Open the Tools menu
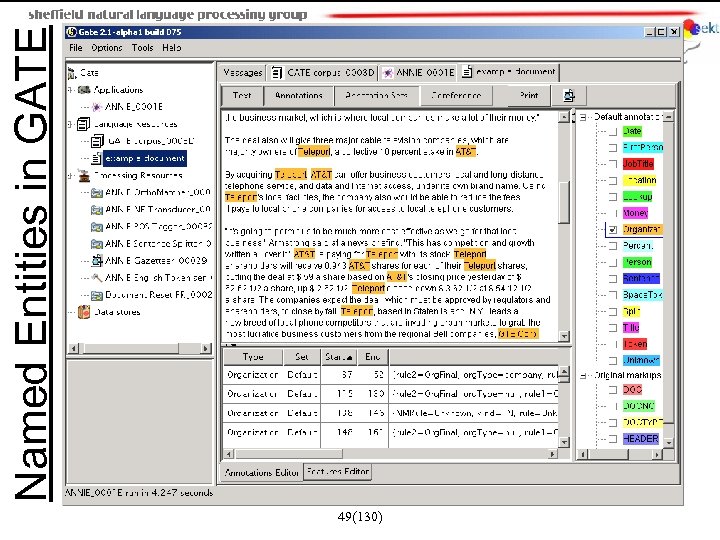This screenshot has height=540, width=720. (x=142, y=48)
